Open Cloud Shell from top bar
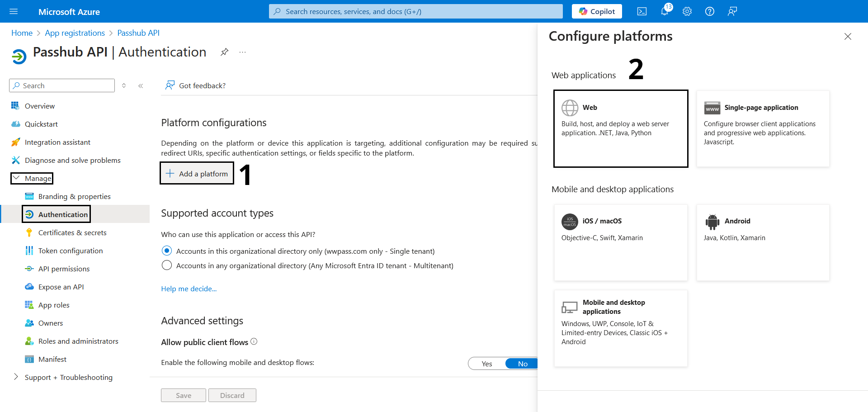Screen dimensions: 868x412 pyautogui.click(x=642, y=11)
